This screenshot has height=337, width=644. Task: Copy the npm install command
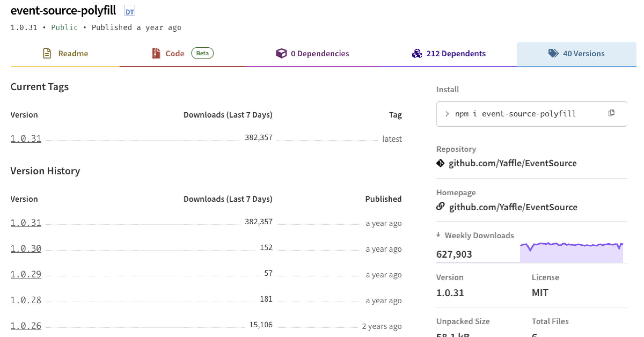(x=611, y=113)
